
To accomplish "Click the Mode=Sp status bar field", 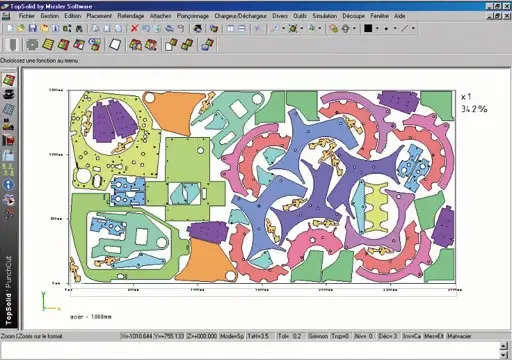I will (x=232, y=336).
